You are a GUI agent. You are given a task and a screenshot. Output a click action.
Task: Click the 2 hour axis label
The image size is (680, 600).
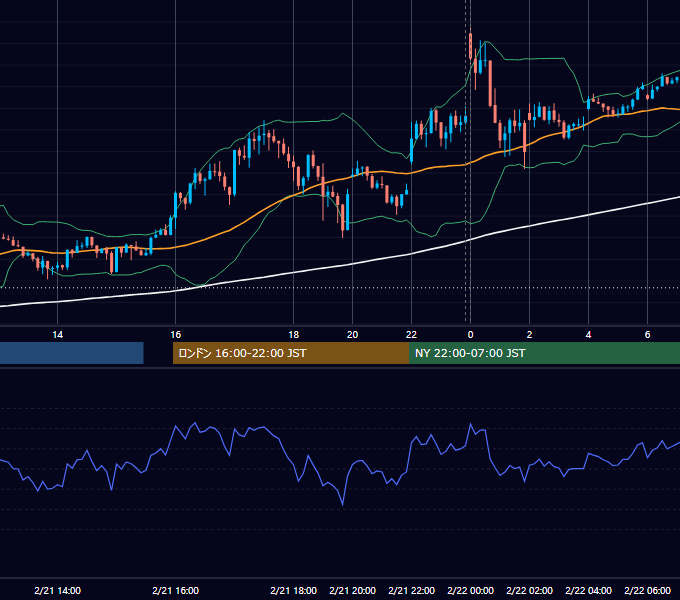[x=529, y=335]
